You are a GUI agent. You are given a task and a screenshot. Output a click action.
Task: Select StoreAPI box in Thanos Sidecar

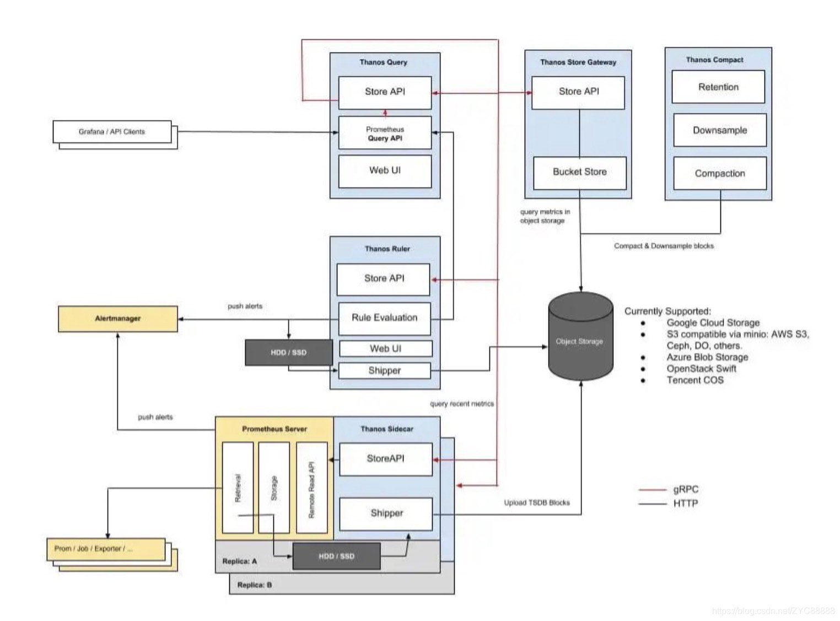click(x=386, y=459)
